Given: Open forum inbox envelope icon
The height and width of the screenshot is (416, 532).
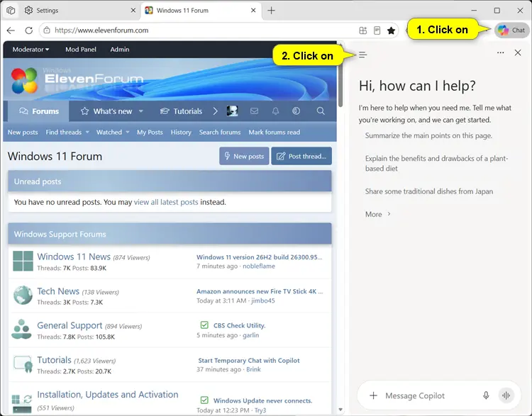Looking at the screenshot, I should click(x=254, y=111).
